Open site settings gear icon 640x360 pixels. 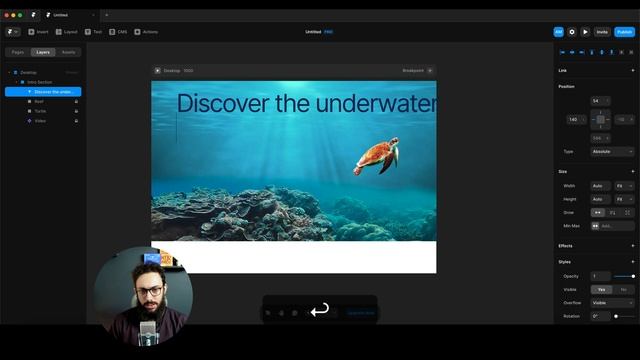(x=572, y=32)
